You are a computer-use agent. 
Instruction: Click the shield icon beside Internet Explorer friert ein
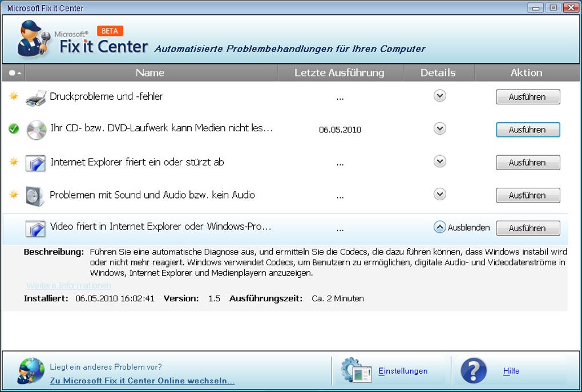coord(35,163)
